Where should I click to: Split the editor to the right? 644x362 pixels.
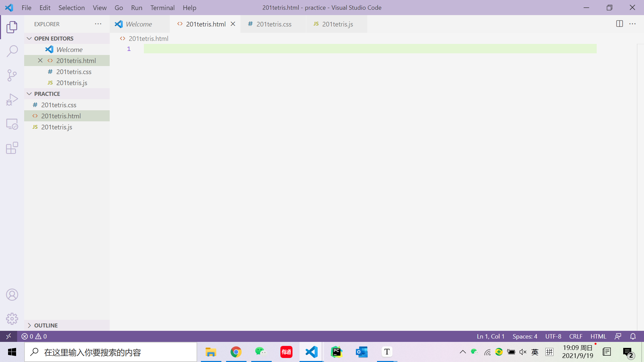coord(620,24)
